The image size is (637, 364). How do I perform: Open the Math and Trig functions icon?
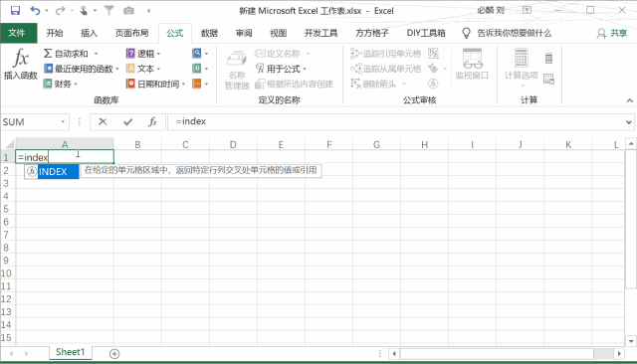point(197,69)
